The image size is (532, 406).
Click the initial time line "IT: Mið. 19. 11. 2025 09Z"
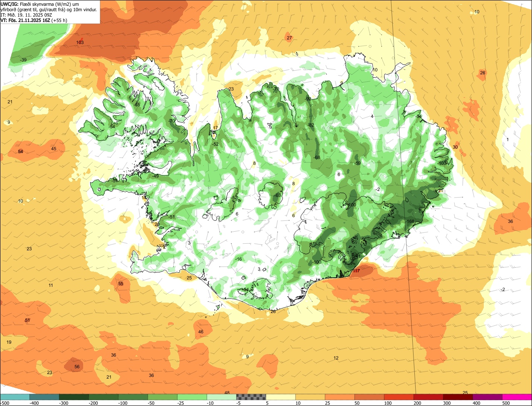(27, 15)
